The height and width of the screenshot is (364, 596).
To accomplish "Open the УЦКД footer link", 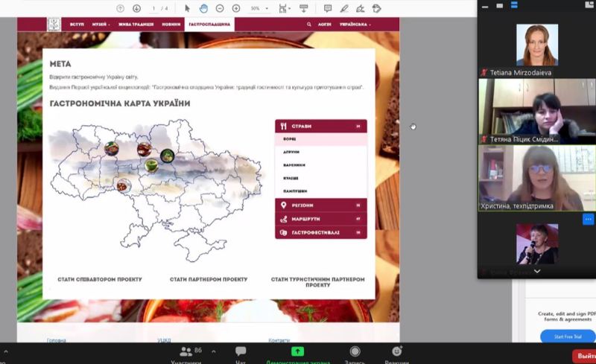I will 164,340.
